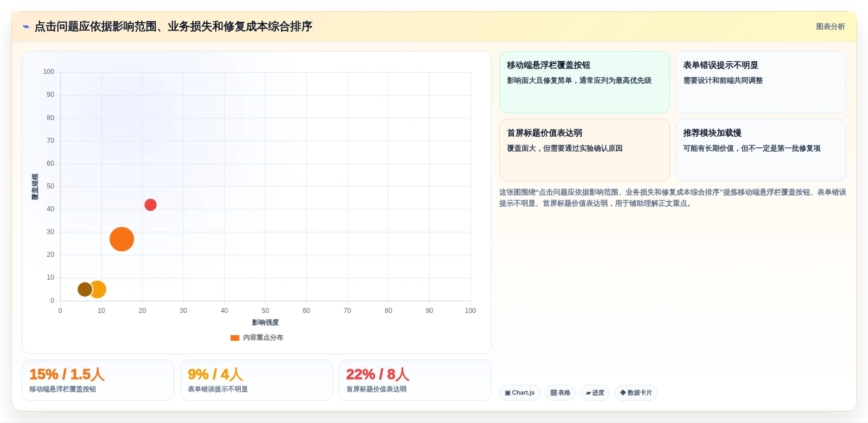868x423 pixels.
Task: Open the 首屏标题价值表达弱 orange card
Action: click(x=584, y=150)
